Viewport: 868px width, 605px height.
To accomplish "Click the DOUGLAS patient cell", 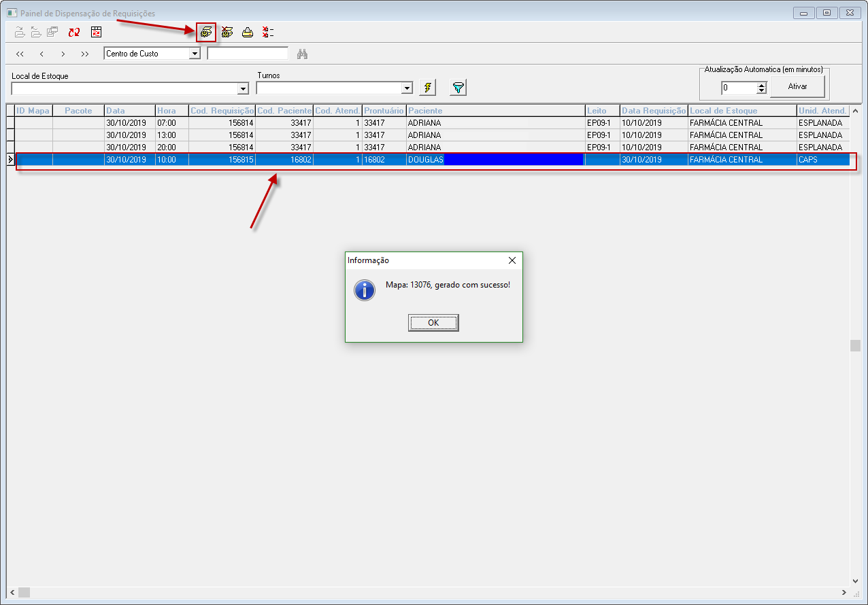I will (x=495, y=160).
